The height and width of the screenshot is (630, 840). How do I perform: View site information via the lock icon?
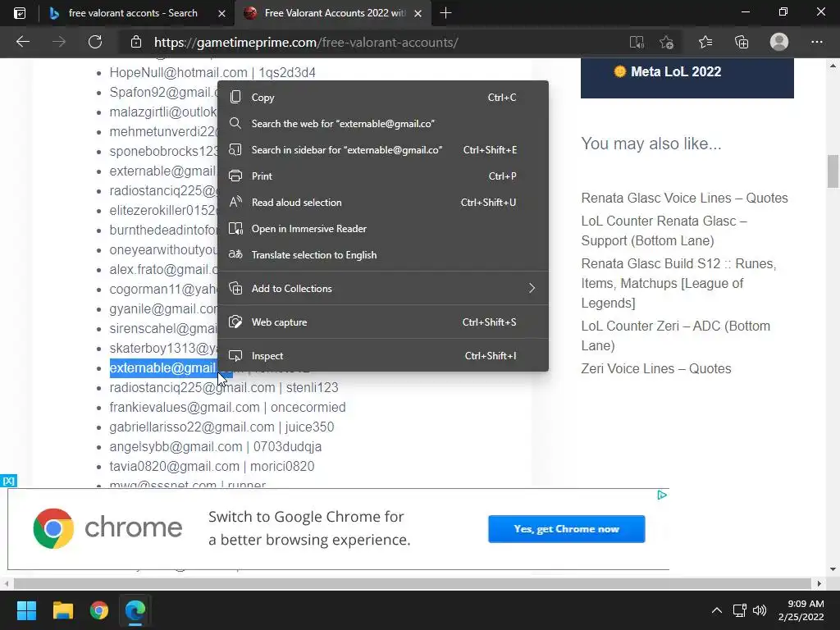(136, 43)
